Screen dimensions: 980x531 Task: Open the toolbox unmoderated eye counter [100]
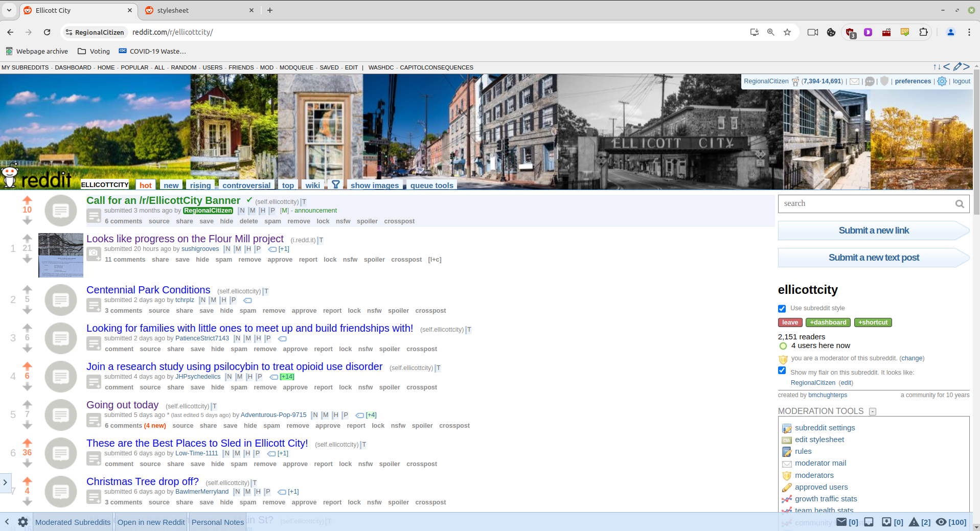[x=951, y=522]
